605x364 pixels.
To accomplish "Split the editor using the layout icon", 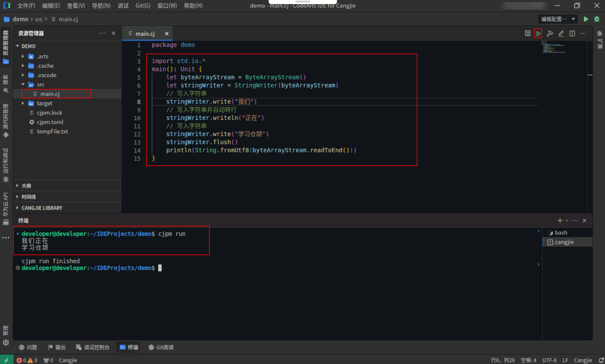I will coord(572,33).
